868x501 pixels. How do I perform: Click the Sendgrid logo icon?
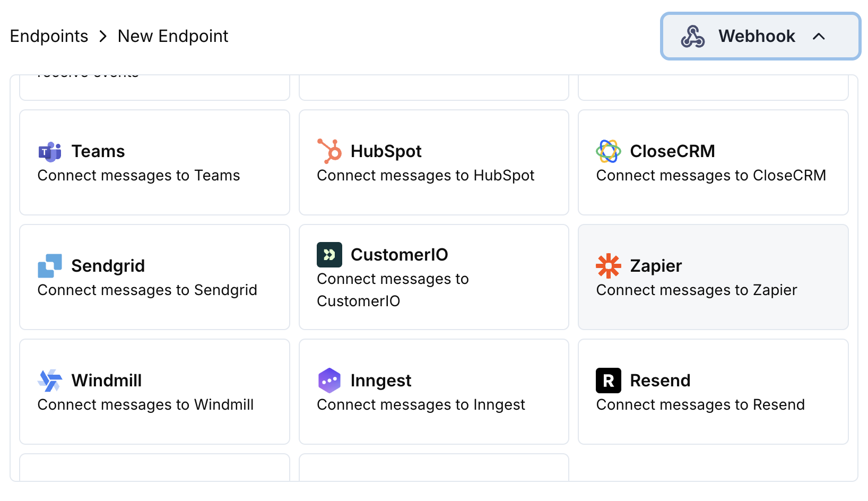pos(49,266)
